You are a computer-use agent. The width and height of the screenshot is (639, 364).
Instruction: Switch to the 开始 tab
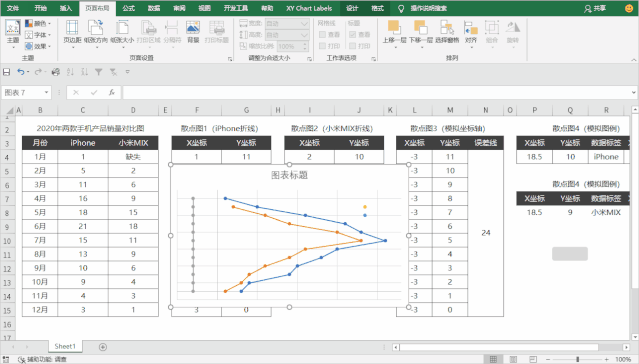point(40,8)
